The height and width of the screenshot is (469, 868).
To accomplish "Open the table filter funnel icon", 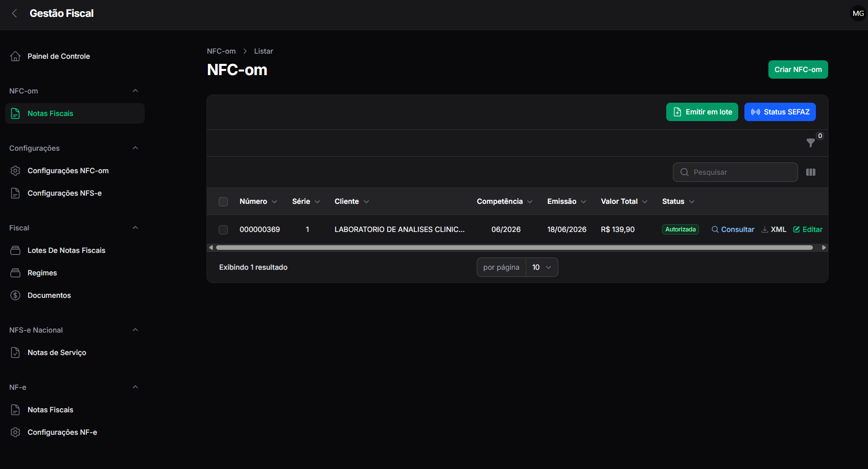I will click(811, 143).
